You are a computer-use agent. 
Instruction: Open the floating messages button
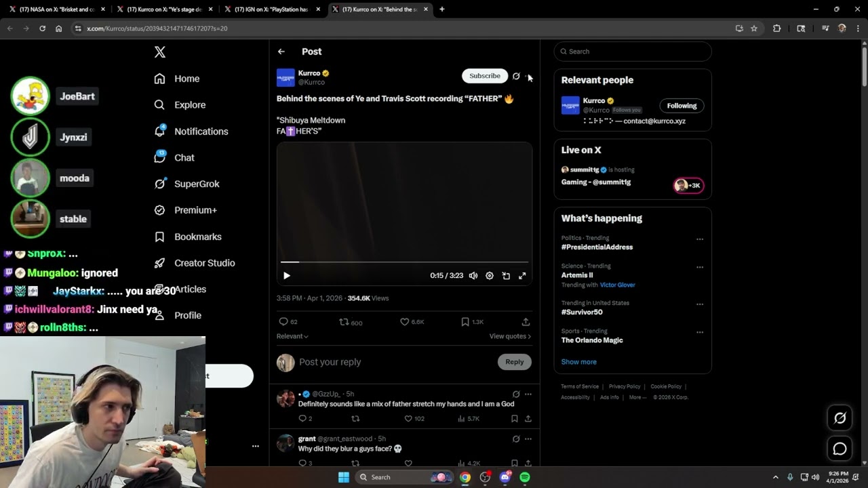point(840,449)
